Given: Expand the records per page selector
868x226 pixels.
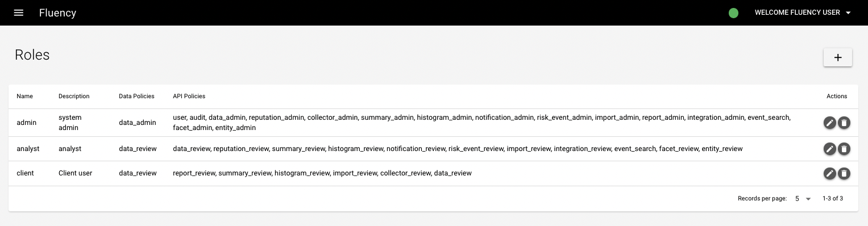Looking at the screenshot, I should tap(803, 199).
